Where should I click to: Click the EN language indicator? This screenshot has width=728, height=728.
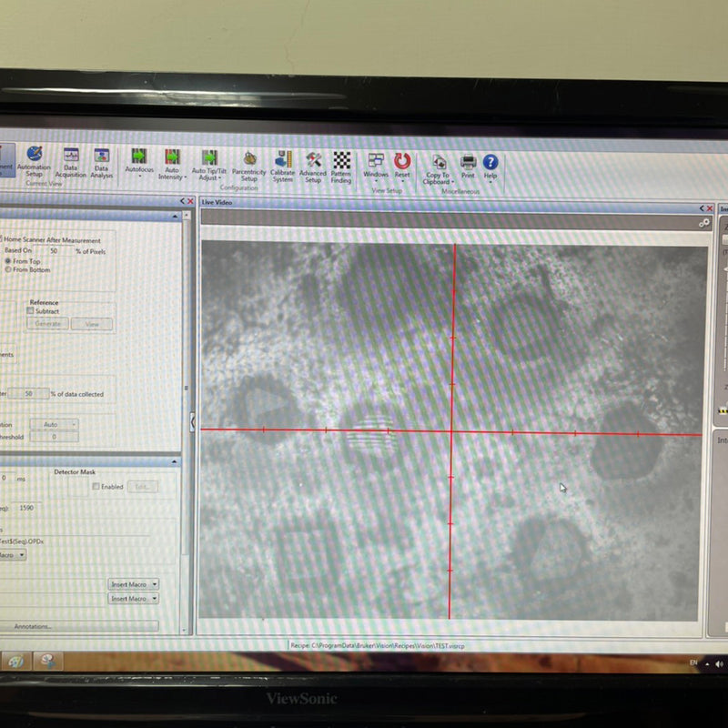[693, 662]
